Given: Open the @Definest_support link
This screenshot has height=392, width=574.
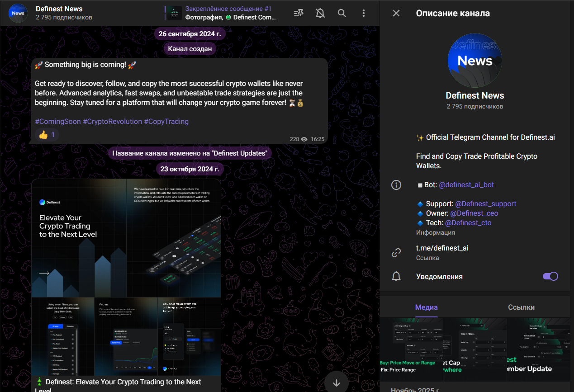Looking at the screenshot, I should [485, 204].
